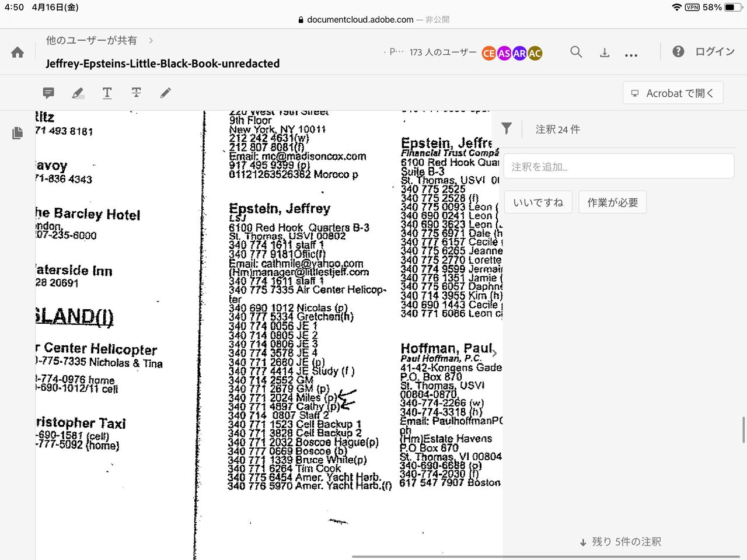
Task: Jump to the 残り 5件の注釈 remaining comments
Action: pos(620,542)
